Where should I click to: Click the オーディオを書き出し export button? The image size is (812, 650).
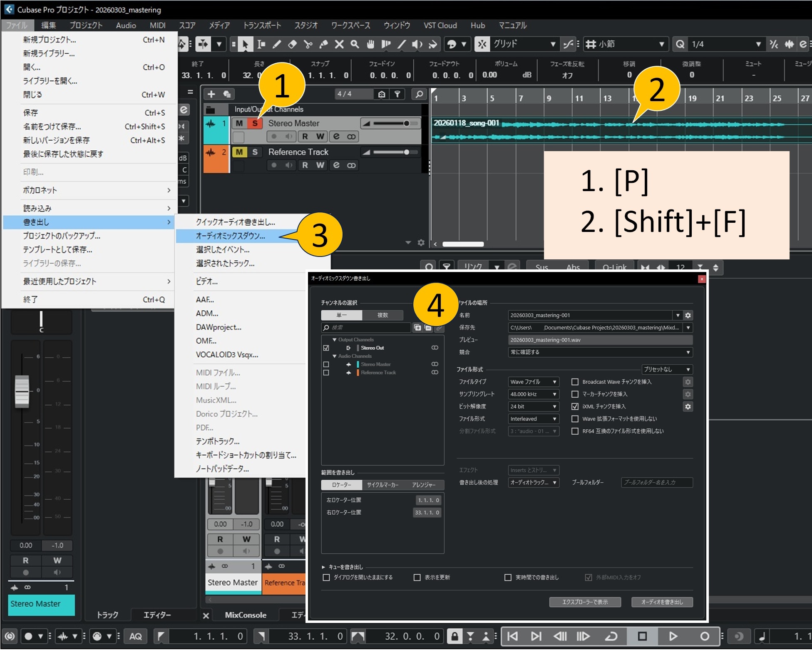click(662, 602)
